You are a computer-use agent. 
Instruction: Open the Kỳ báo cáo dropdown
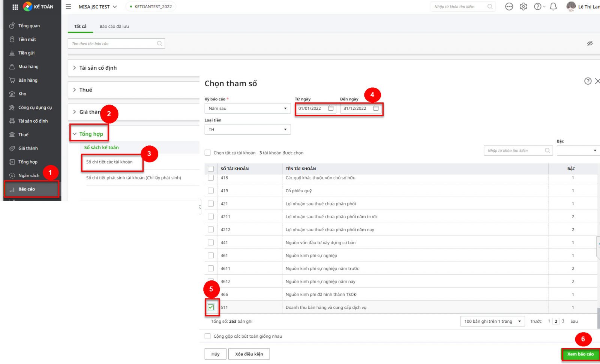pyautogui.click(x=247, y=108)
